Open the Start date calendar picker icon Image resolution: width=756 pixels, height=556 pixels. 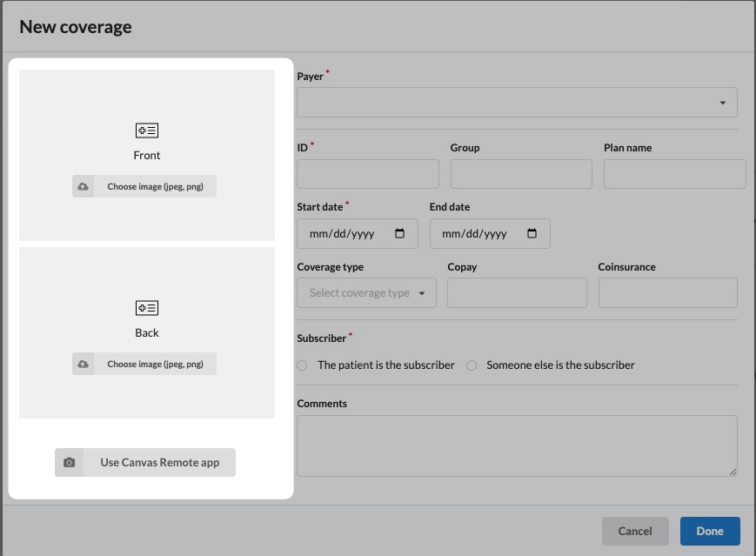pyautogui.click(x=400, y=234)
